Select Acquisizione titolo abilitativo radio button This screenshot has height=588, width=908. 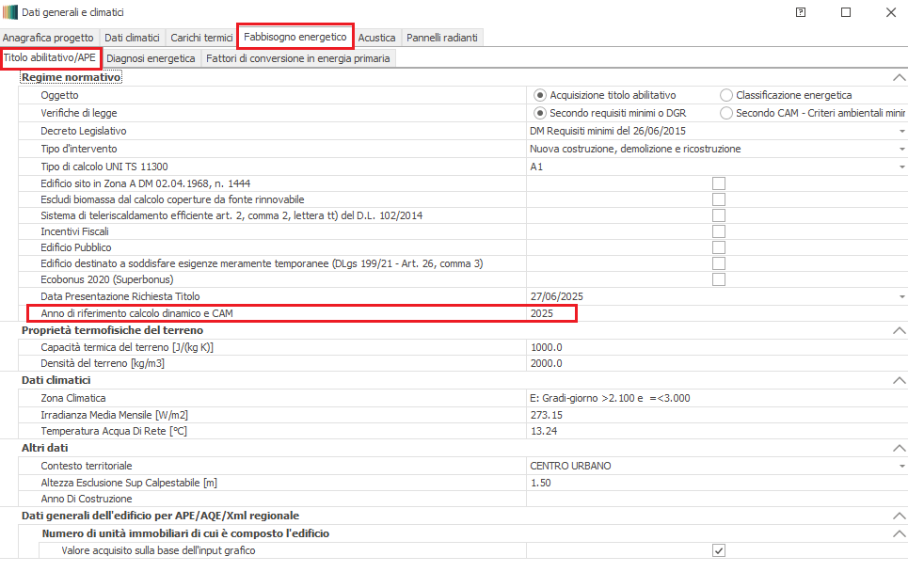coord(540,95)
